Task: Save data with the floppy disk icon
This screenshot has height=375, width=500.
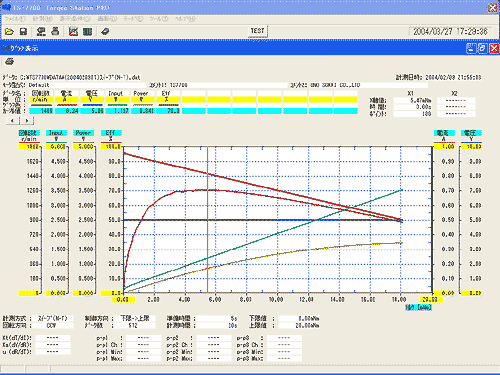Action: [x=23, y=32]
